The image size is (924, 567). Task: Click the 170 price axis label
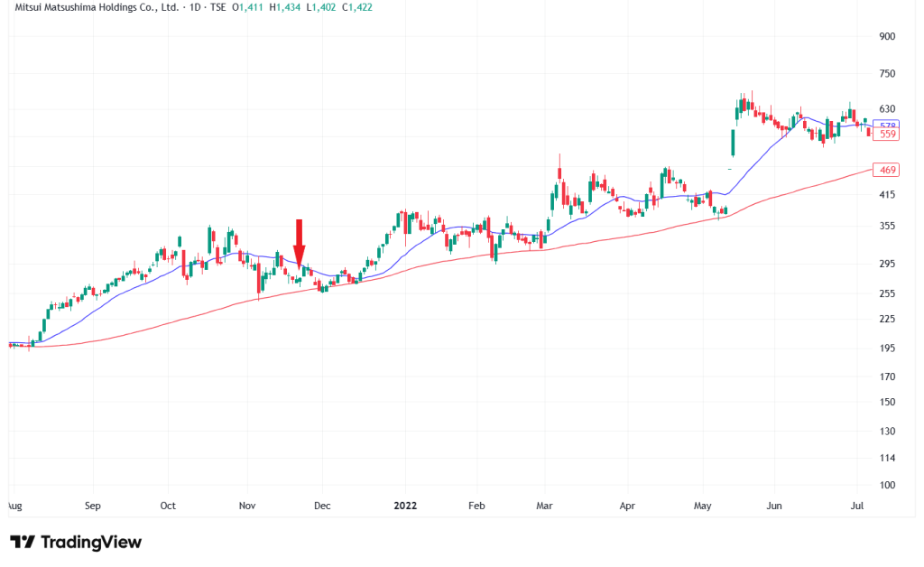[887, 376]
